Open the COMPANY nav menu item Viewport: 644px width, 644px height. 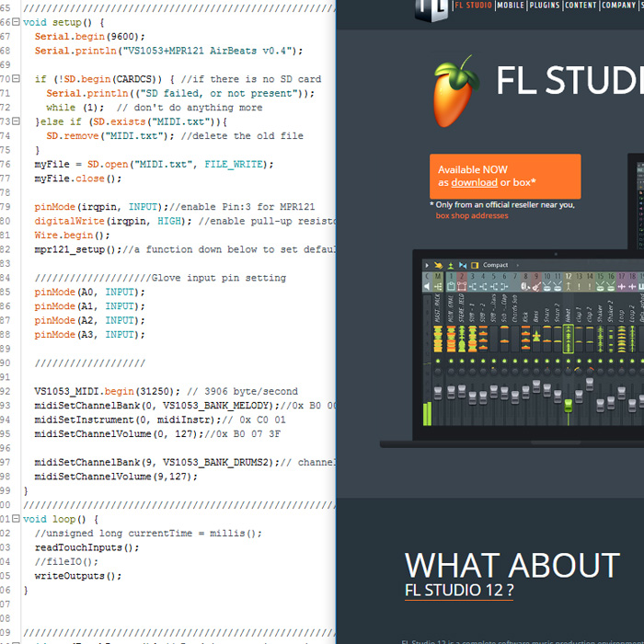618,6
